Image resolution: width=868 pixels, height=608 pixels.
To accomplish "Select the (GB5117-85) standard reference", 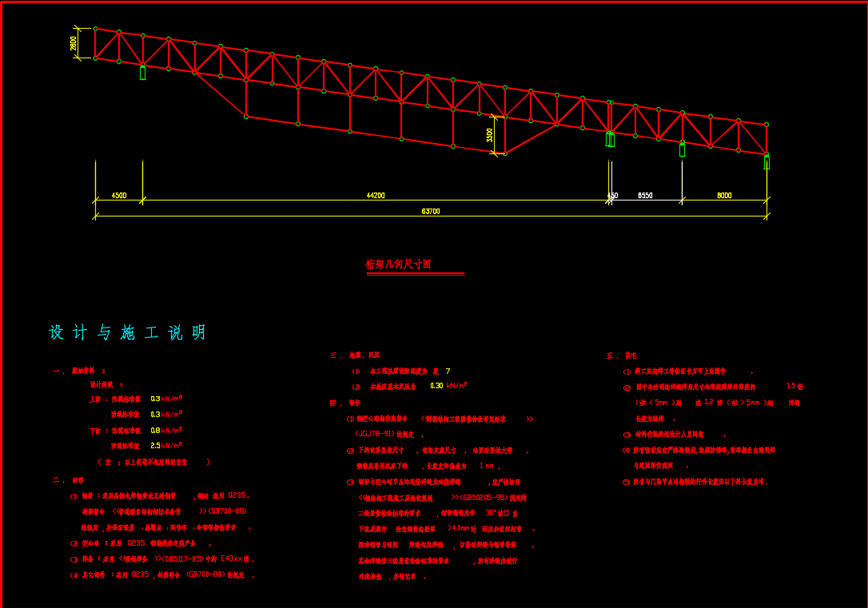I will click(183, 559).
